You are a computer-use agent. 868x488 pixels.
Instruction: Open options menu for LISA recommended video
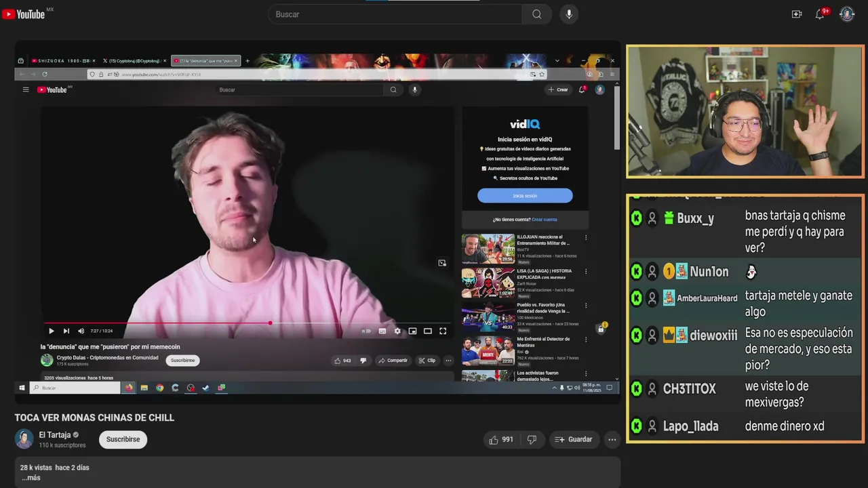[586, 272]
